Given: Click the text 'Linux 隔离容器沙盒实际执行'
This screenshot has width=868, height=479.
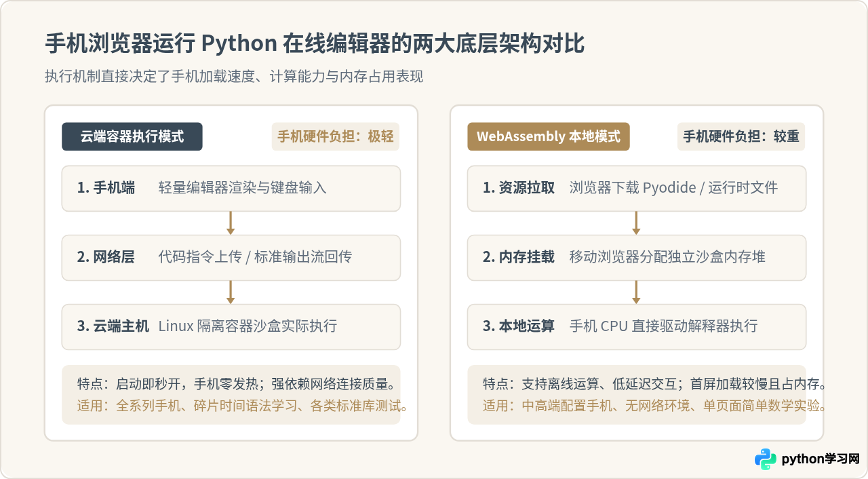Looking at the screenshot, I should click(x=248, y=326).
